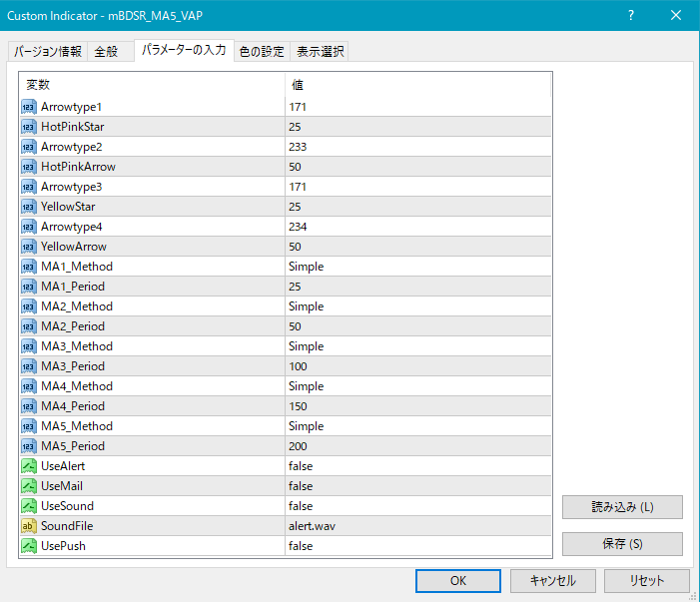
Task: Click the green boolean icon beside UseAlert
Action: click(29, 466)
